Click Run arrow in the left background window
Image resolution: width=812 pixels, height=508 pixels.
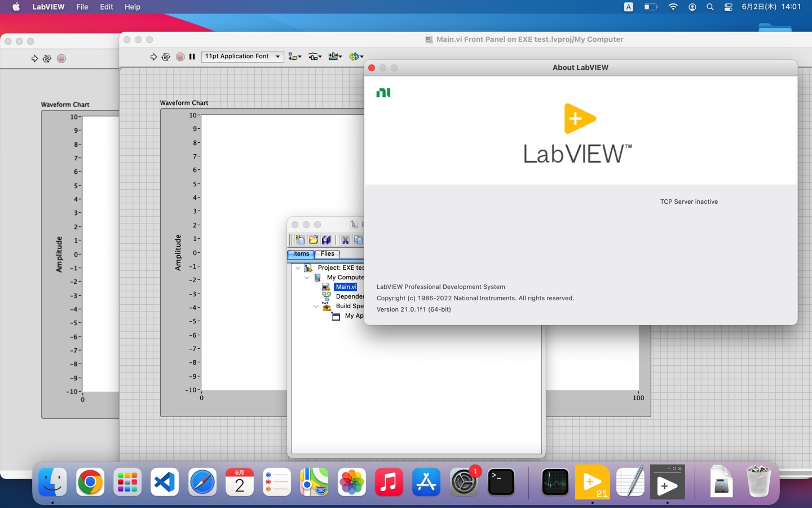34,58
